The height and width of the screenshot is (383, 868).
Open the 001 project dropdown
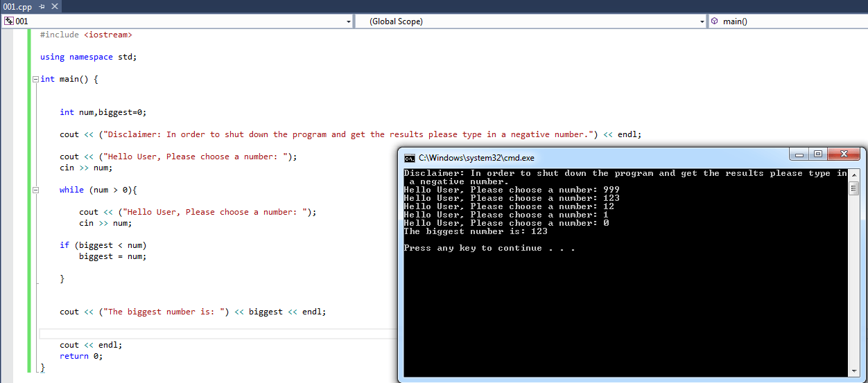pyautogui.click(x=349, y=21)
